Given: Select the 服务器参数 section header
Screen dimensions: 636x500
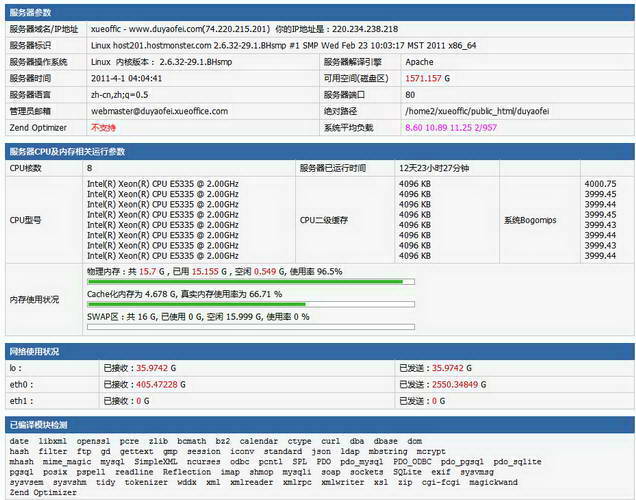Looking at the screenshot, I should (320, 13).
